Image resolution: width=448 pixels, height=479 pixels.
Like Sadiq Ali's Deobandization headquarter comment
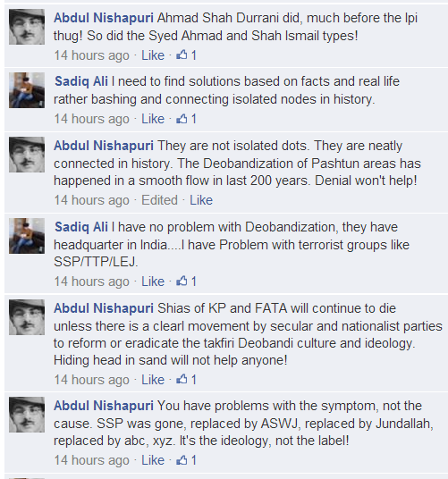pyautogui.click(x=153, y=282)
